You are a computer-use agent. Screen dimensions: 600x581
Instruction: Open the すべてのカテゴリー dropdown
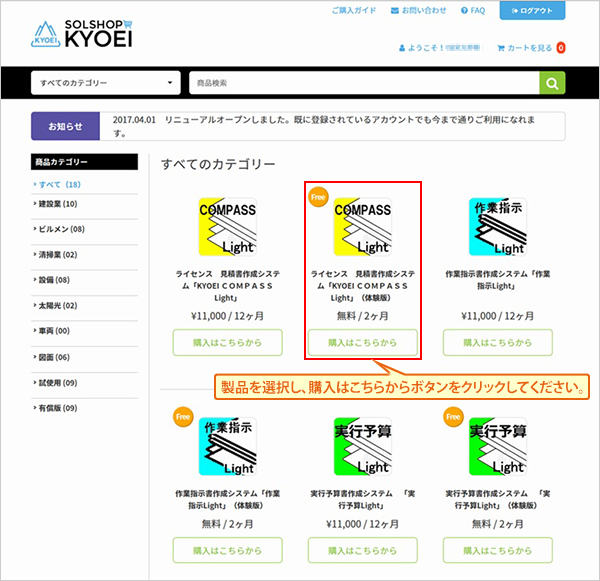click(106, 83)
